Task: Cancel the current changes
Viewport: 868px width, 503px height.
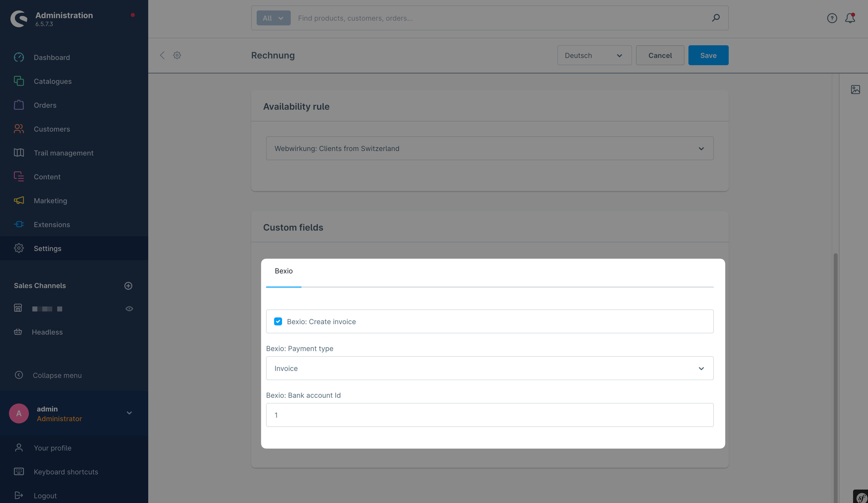Action: tap(660, 55)
